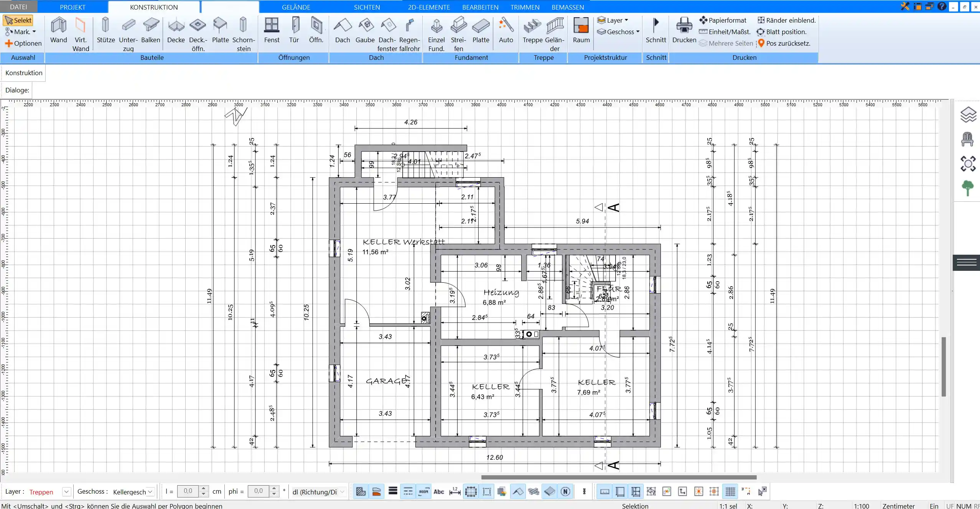
Task: Select the Treppe stairs tool
Action: tap(532, 30)
